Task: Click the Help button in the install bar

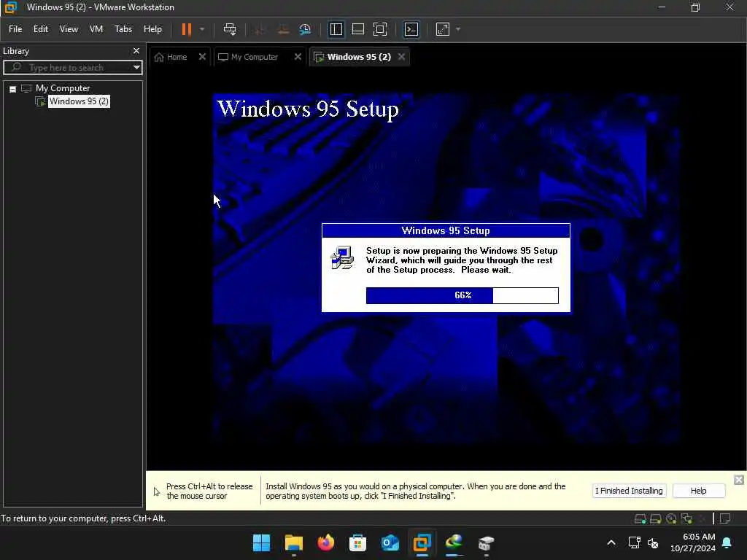Action: 698,491
